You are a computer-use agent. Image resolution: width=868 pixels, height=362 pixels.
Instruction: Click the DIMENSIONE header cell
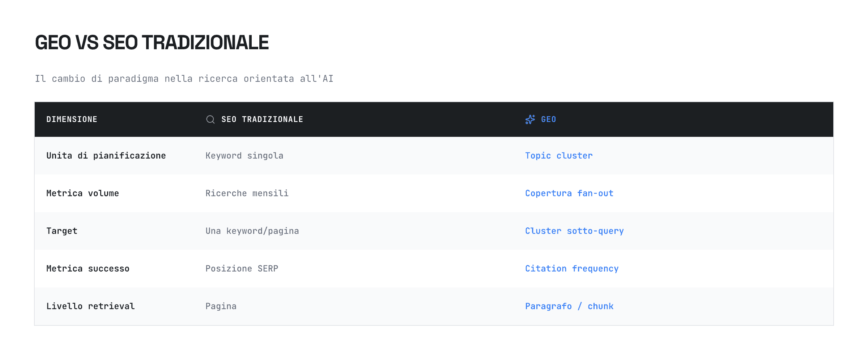72,119
